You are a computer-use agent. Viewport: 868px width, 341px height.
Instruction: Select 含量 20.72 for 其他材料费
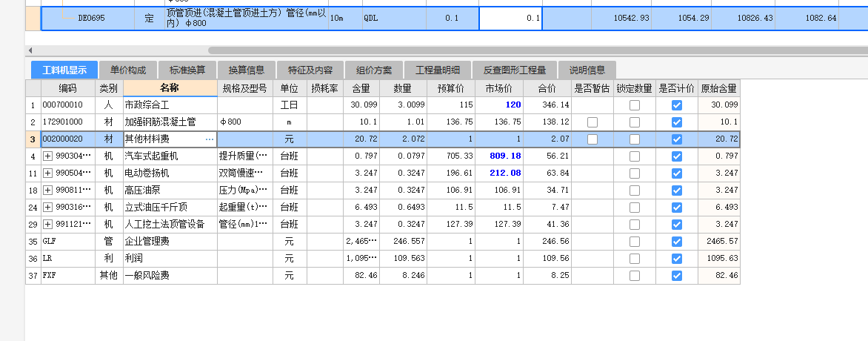click(x=361, y=139)
